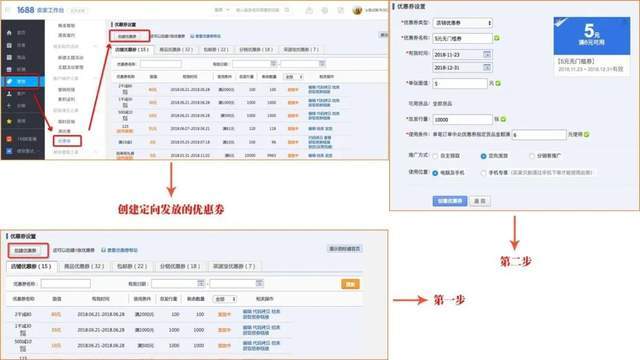The width and height of the screenshot is (640, 360).
Task: Open the 全部 status dropdown in the workbench panel table header
Action: point(293,77)
